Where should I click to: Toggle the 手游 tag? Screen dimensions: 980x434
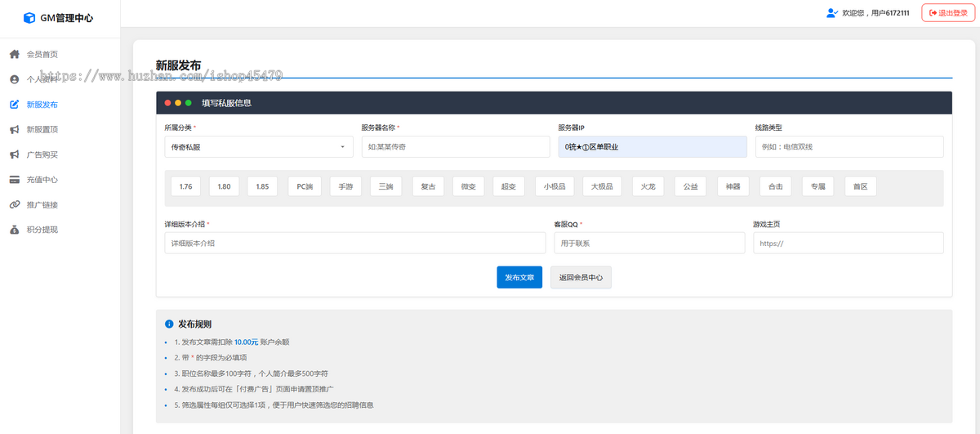point(345,186)
